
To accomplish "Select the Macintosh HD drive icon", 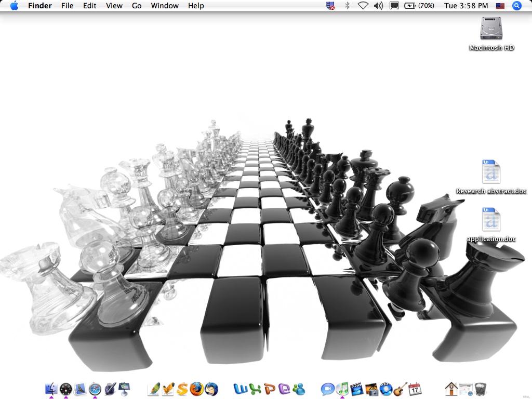I will (491, 29).
